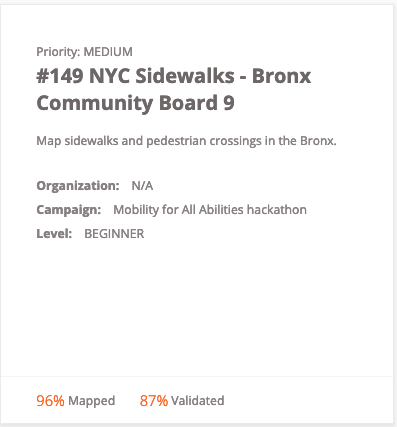Click the 'N/A' organization value
The height and width of the screenshot is (427, 397).
[142, 185]
